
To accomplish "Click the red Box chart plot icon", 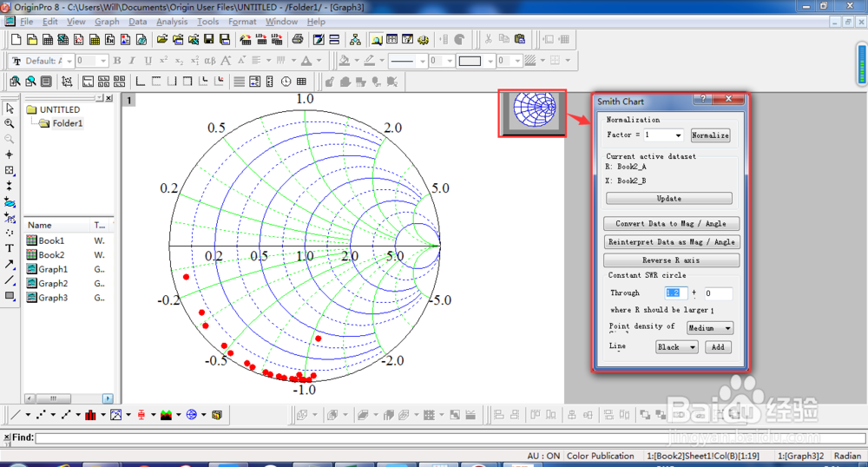I will (141, 414).
